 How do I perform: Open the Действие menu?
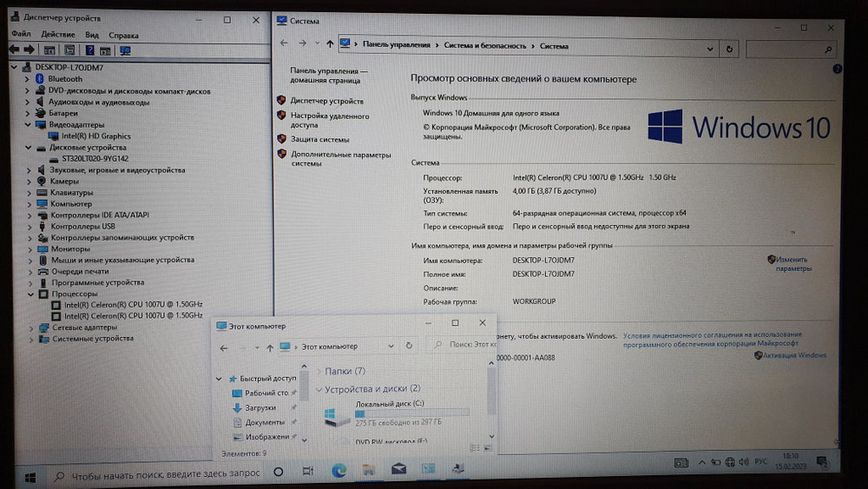point(58,35)
